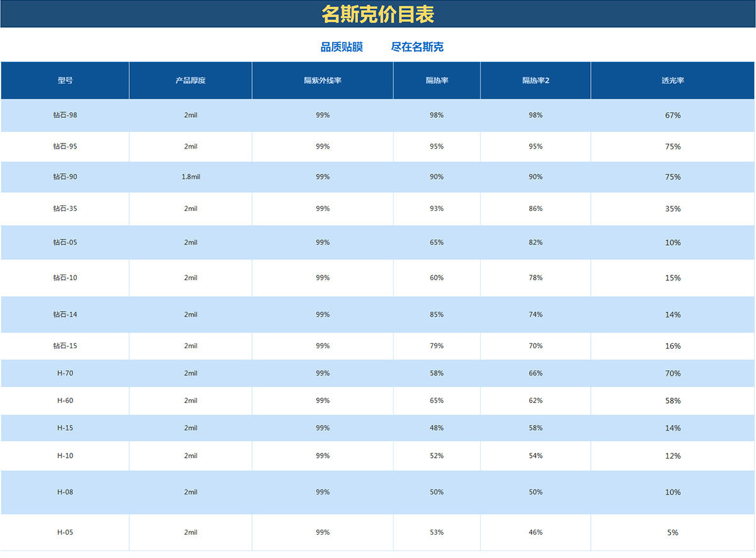Click the 15% 透光率 value
This screenshot has width=756, height=558.
[x=673, y=278]
